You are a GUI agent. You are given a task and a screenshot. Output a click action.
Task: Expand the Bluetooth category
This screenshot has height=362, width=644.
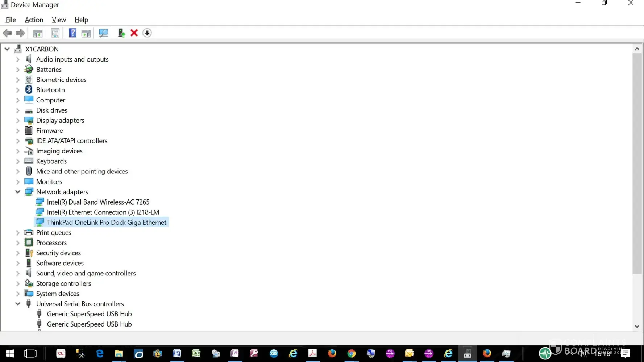click(x=18, y=90)
